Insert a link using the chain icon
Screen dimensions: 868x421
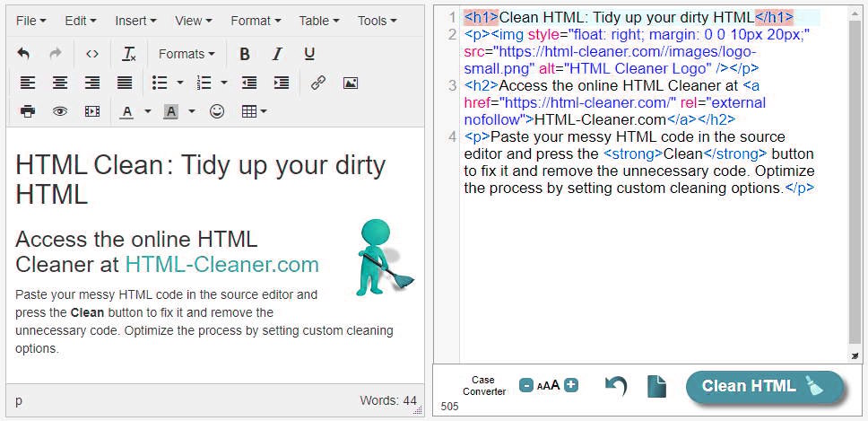pos(317,83)
